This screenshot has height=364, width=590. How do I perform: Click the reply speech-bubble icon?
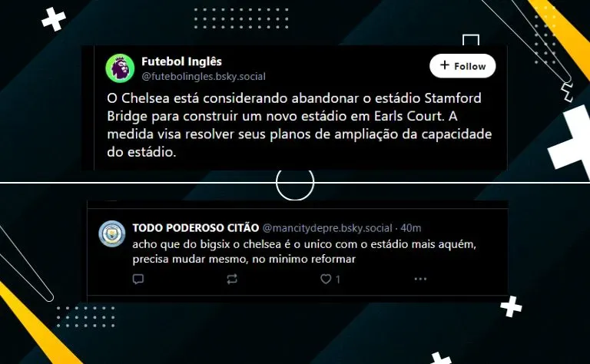[x=138, y=279]
